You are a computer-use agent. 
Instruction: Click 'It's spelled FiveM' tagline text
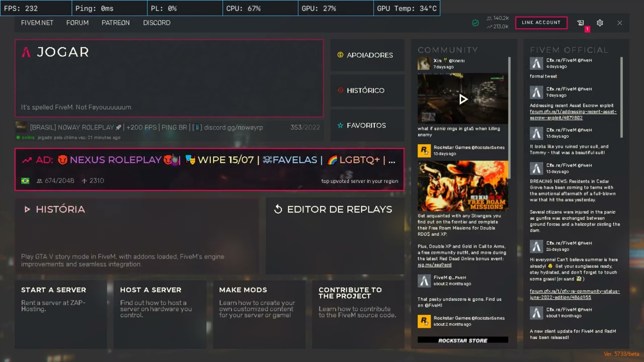point(76,107)
